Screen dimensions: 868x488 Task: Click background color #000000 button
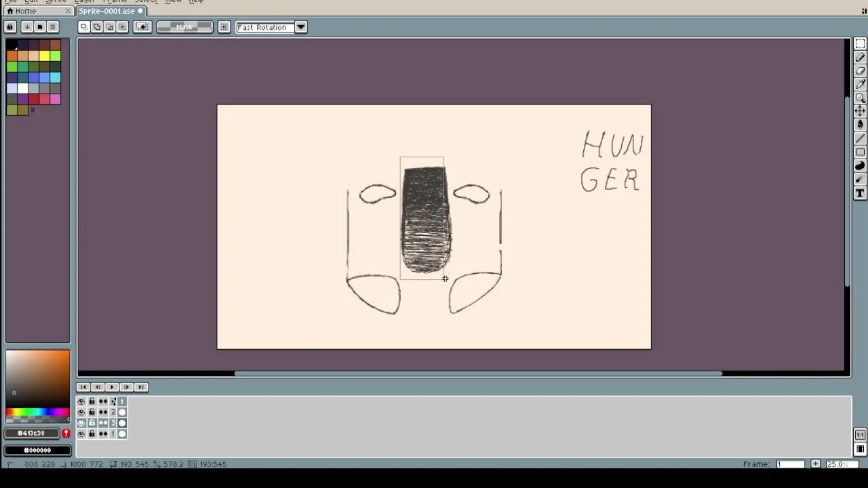point(37,450)
